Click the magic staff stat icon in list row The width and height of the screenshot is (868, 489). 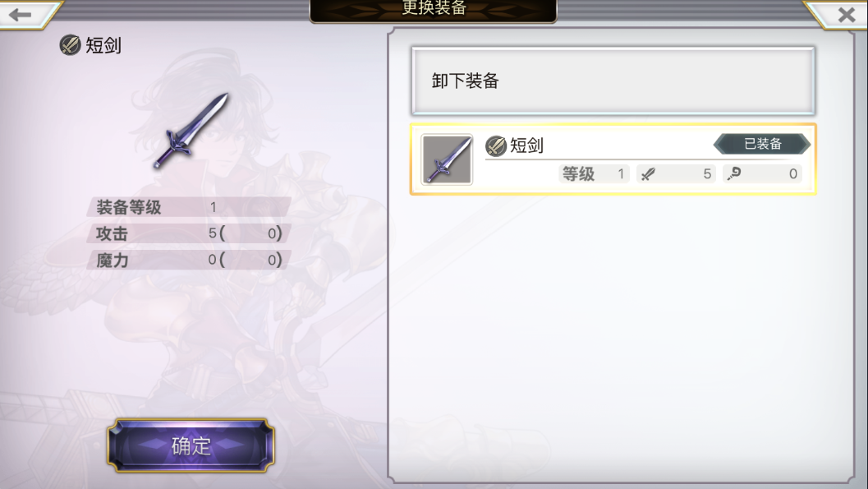[x=734, y=174]
